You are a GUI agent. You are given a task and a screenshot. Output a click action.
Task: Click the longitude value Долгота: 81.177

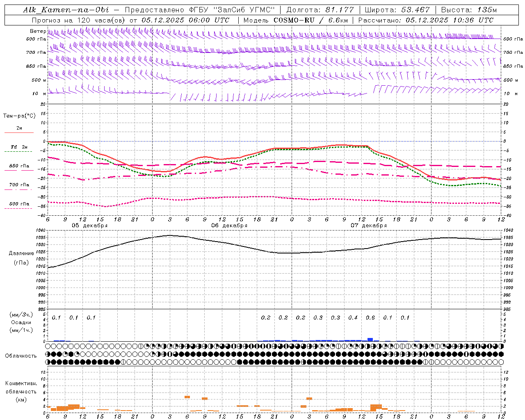click(320, 10)
